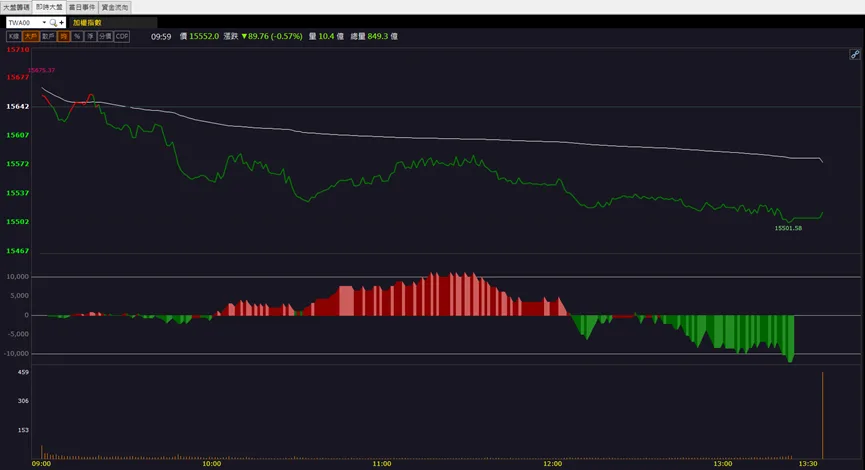Toggle the K線 chart button
The image size is (865, 470).
(x=14, y=36)
